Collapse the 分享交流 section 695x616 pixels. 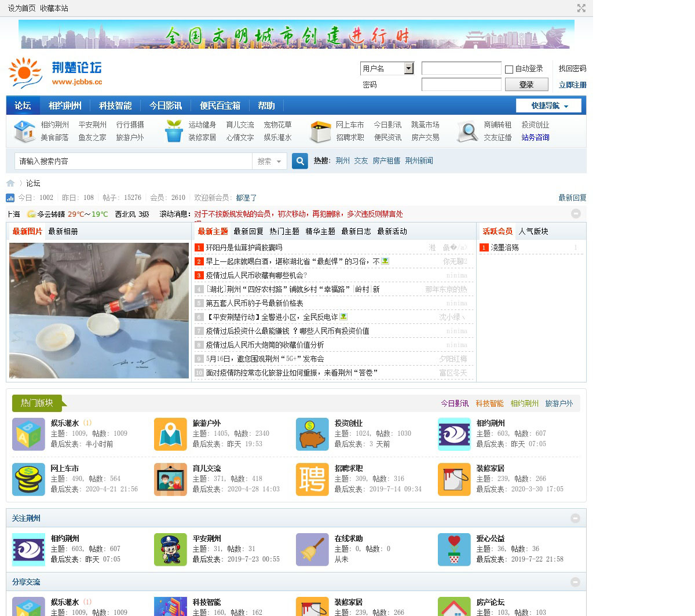click(x=575, y=582)
